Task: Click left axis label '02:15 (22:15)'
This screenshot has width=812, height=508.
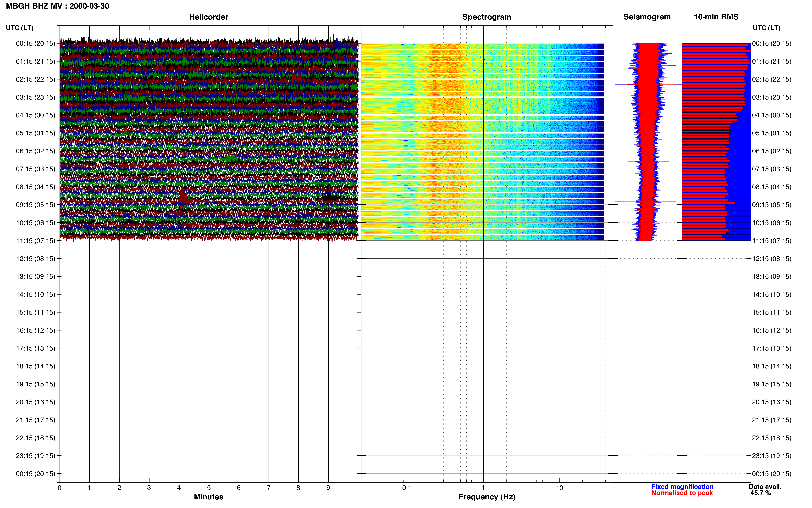Action: (x=36, y=79)
